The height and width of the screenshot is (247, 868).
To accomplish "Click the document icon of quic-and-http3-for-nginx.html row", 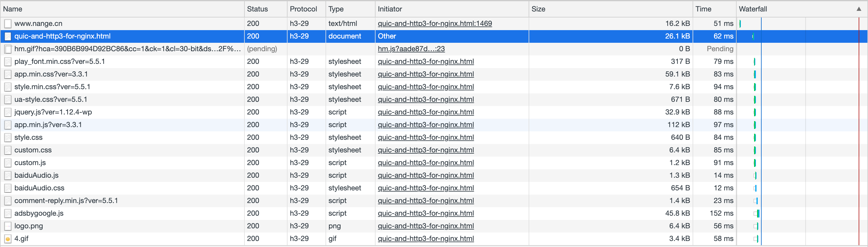I will (x=8, y=36).
